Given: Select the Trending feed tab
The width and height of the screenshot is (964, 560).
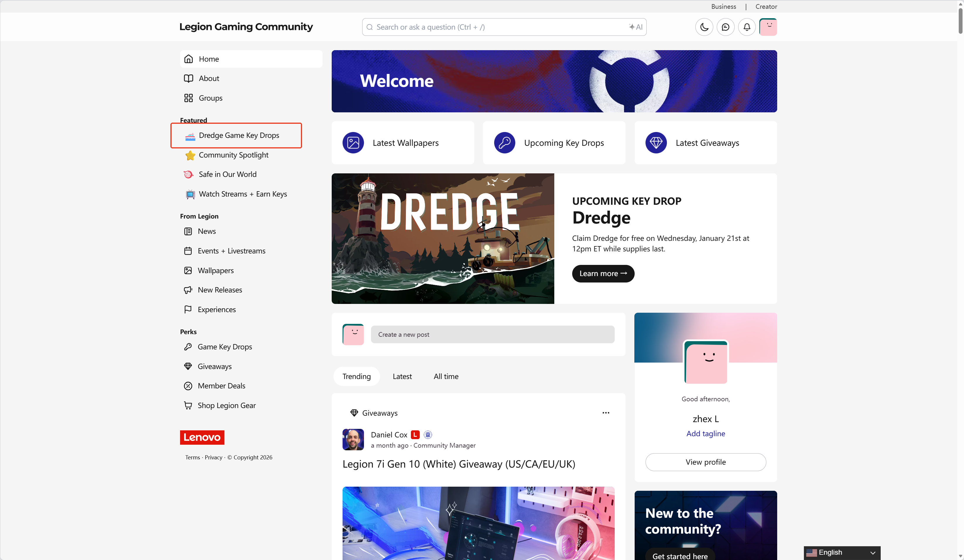Looking at the screenshot, I should coord(356,376).
